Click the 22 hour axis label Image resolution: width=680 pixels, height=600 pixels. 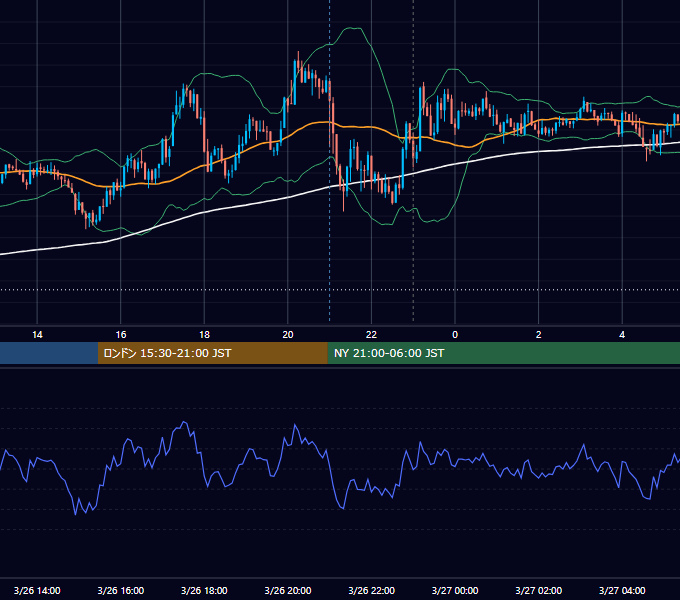(x=371, y=335)
